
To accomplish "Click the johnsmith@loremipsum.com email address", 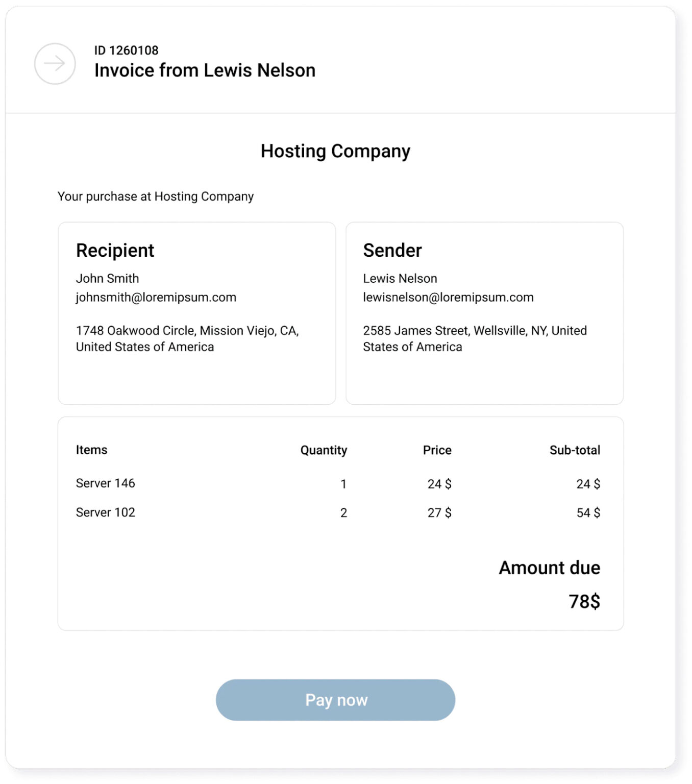I will pos(156,298).
